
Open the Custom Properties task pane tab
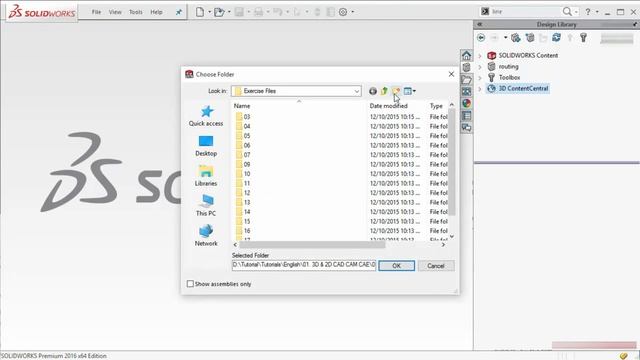pos(467,116)
